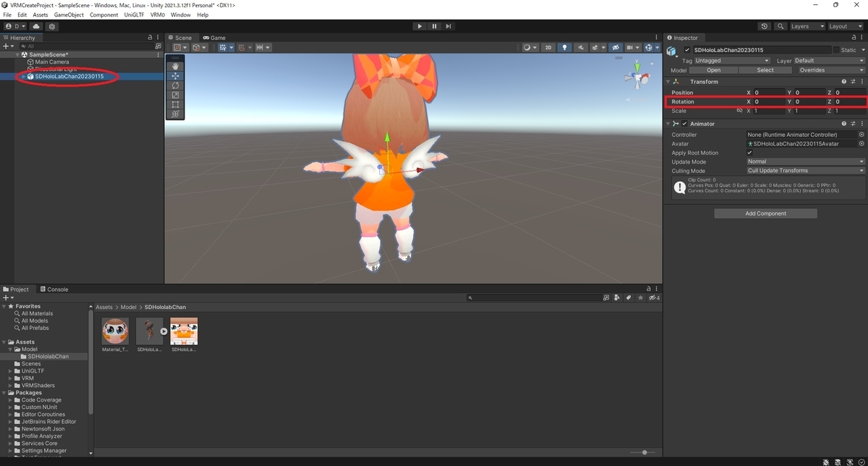The height and width of the screenshot is (466, 868).
Task: Open scene camera settings icon
Action: [x=634, y=48]
